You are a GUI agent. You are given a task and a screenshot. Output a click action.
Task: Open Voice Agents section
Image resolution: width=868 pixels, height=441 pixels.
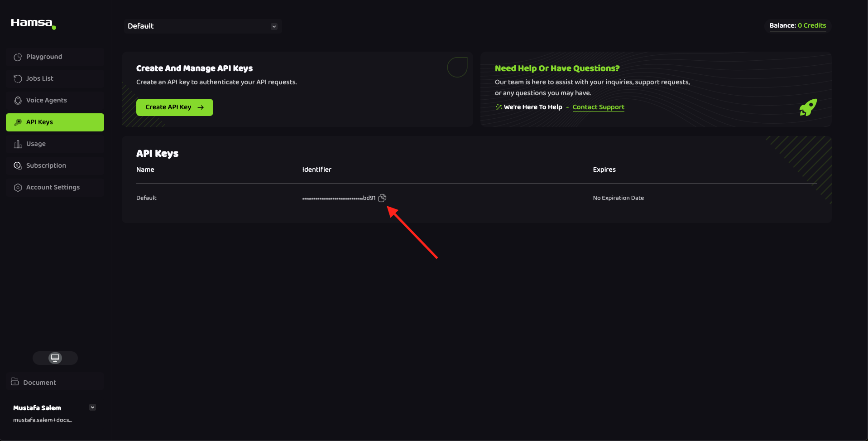tap(55, 101)
